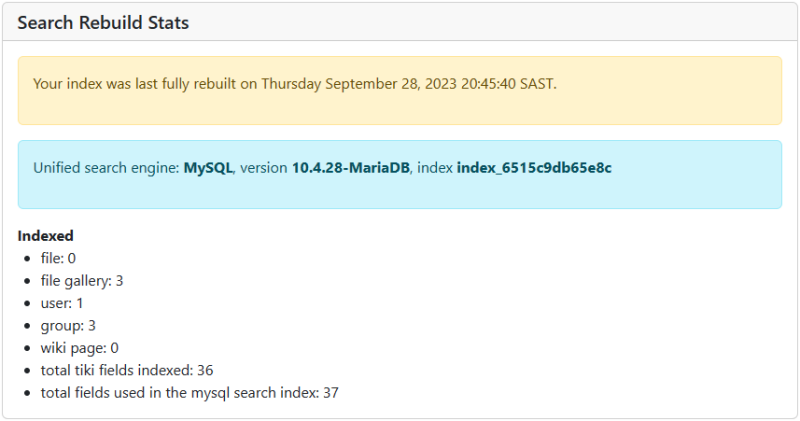Click the version 10.4.28-MariaDB text
Image resolution: width=800 pixels, height=421 pixels.
[351, 168]
